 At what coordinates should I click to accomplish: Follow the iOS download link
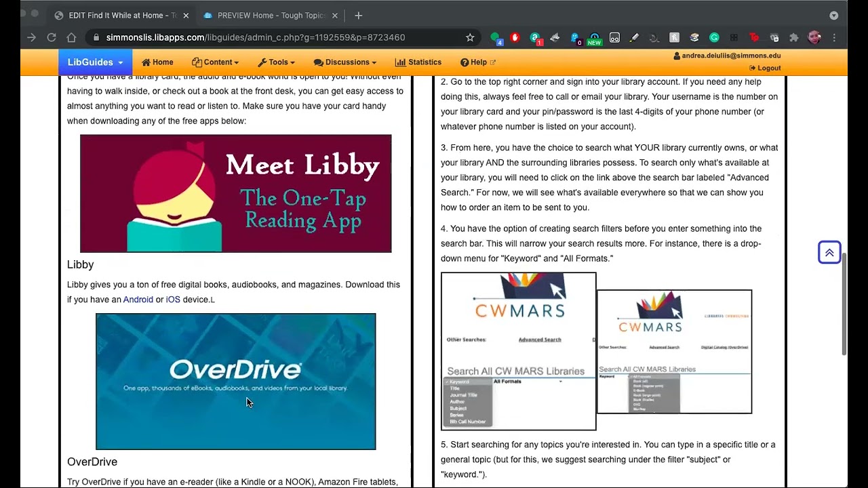coord(173,300)
